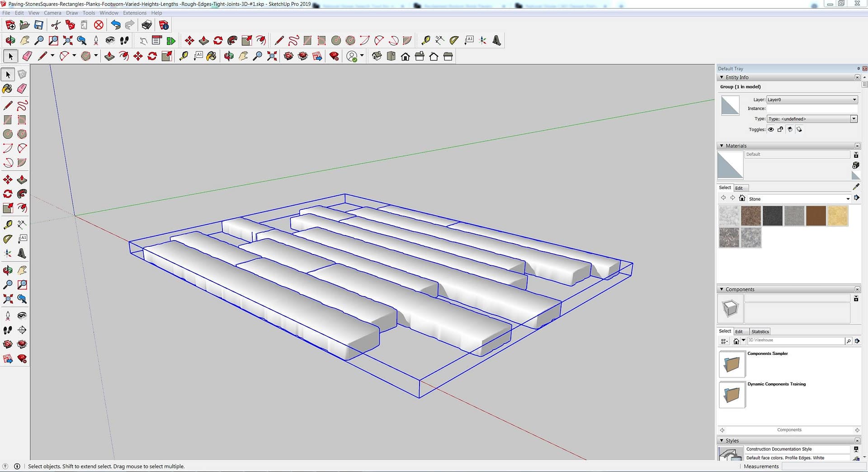Image resolution: width=868 pixels, height=472 pixels.
Task: Activate the Orbit tool in left toolbar
Action: click(x=8, y=270)
